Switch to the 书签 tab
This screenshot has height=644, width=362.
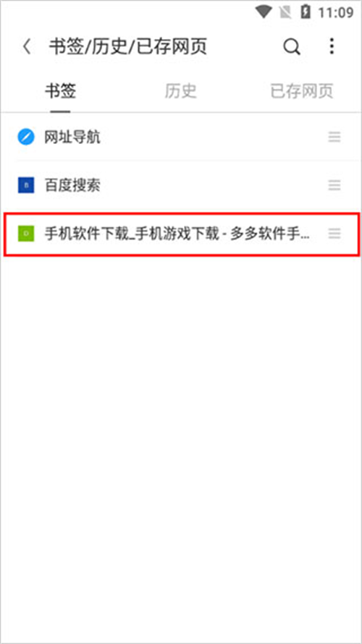coord(60,91)
